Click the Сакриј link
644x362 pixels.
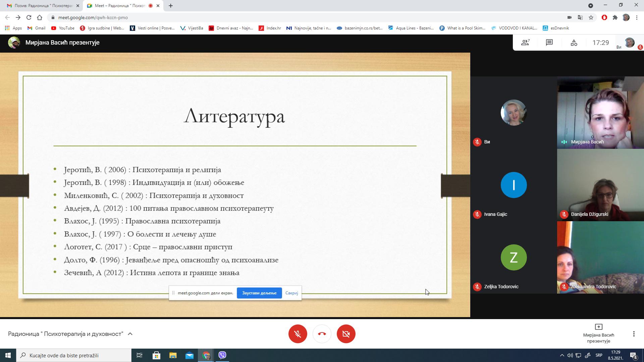[x=291, y=293]
